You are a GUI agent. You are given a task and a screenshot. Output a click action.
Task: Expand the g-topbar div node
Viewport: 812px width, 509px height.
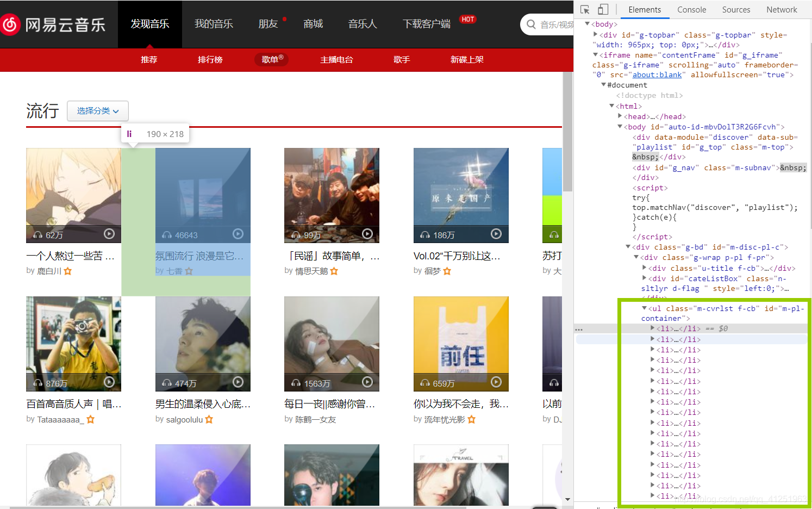tap(596, 35)
